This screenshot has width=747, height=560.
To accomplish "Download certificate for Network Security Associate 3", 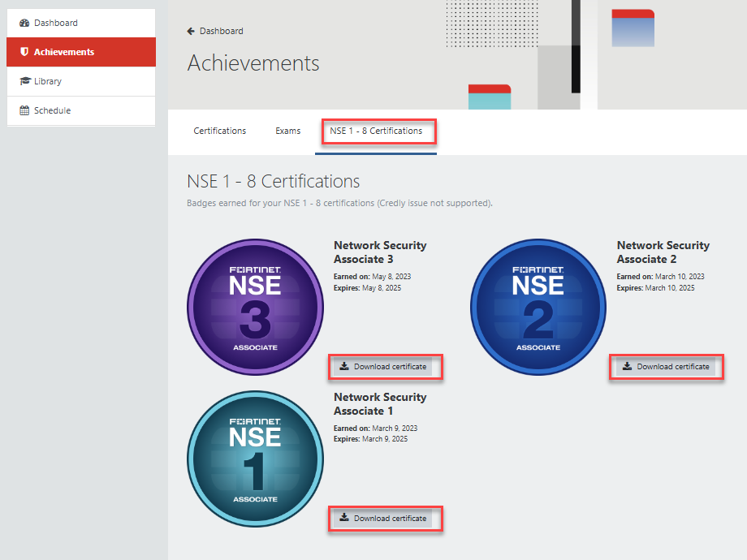I will [x=383, y=367].
